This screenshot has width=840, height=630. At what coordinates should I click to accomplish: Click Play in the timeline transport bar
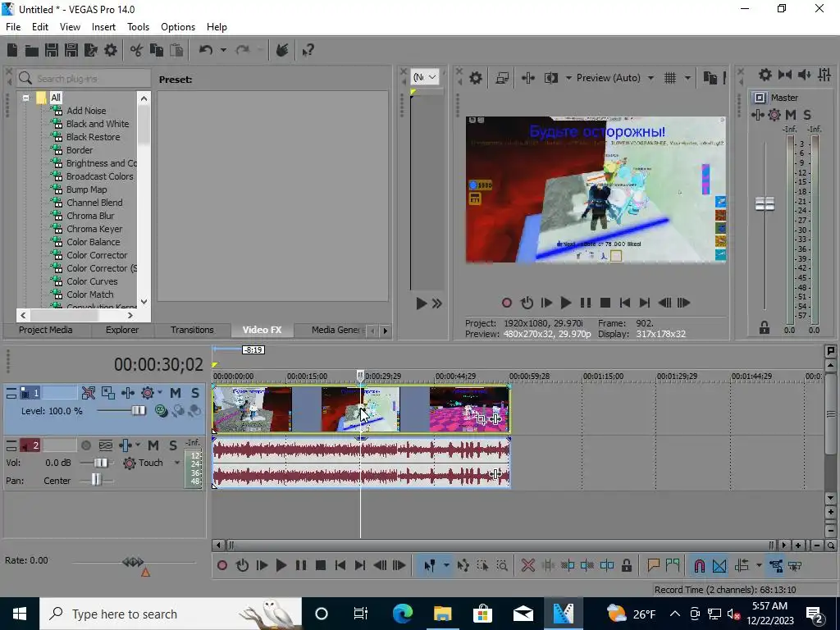(x=281, y=565)
